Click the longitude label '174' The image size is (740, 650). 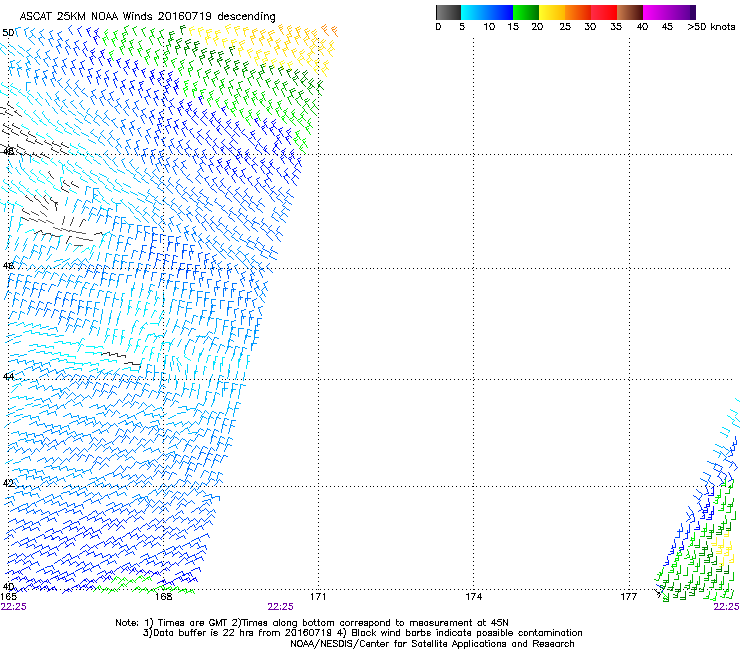point(473,597)
